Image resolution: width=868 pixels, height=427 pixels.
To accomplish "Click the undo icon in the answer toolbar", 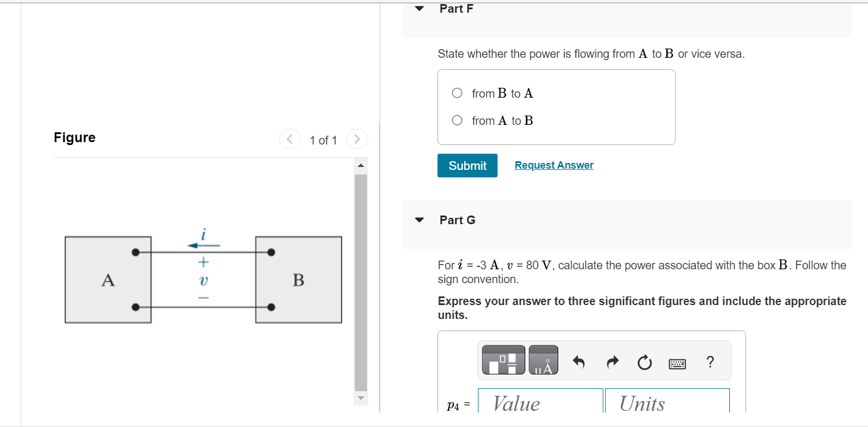I will click(x=579, y=363).
